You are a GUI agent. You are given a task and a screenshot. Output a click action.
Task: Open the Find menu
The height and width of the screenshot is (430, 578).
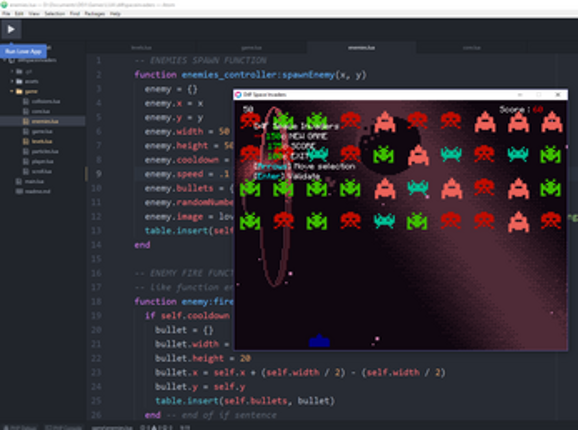75,14
